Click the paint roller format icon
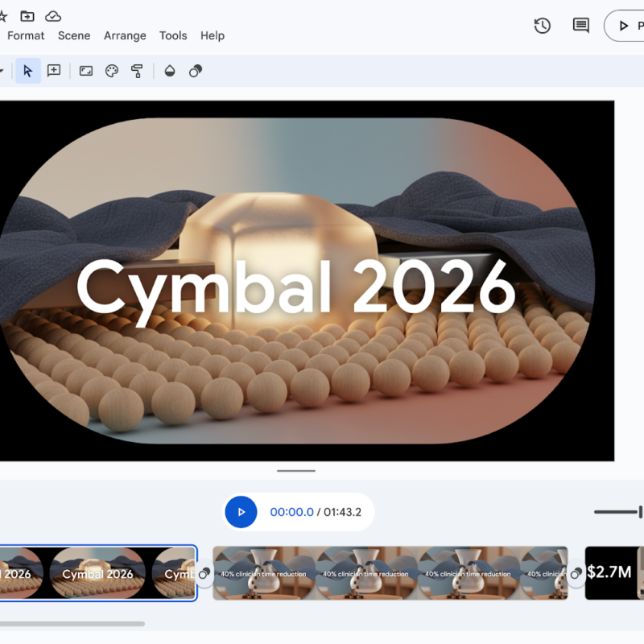The height and width of the screenshot is (644, 644). 137,71
